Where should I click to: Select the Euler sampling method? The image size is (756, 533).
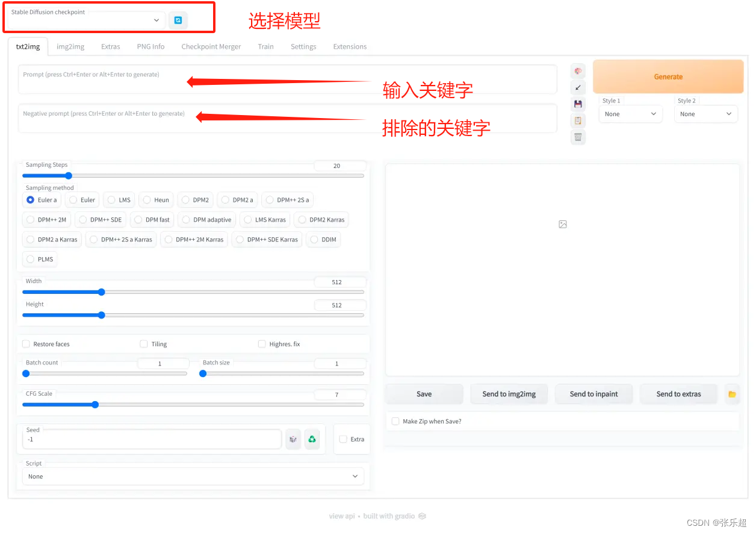[x=82, y=200]
